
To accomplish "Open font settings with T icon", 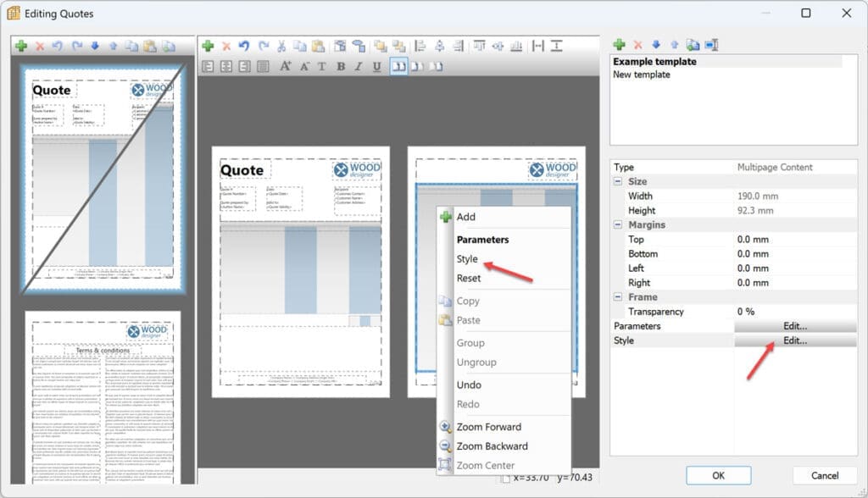I will point(322,66).
